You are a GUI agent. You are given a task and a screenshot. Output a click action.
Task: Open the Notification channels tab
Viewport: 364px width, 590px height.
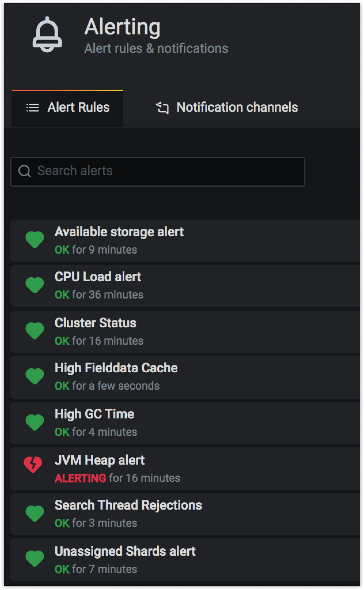coord(227,107)
